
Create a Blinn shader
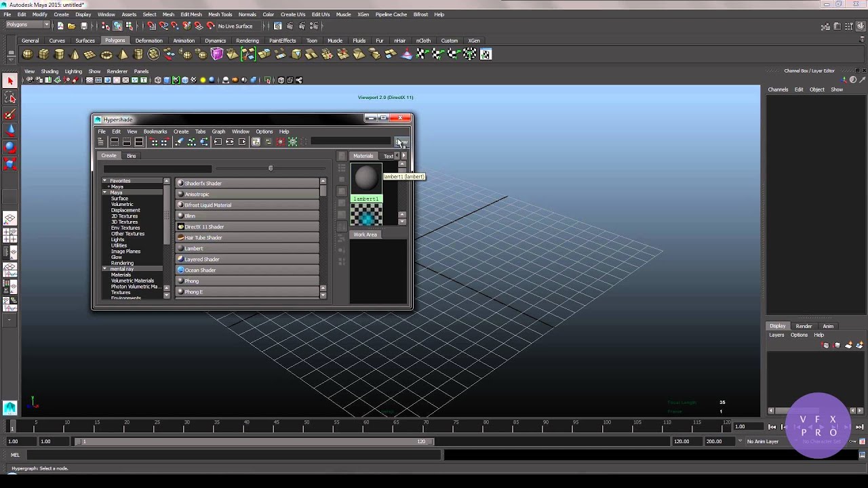248,216
